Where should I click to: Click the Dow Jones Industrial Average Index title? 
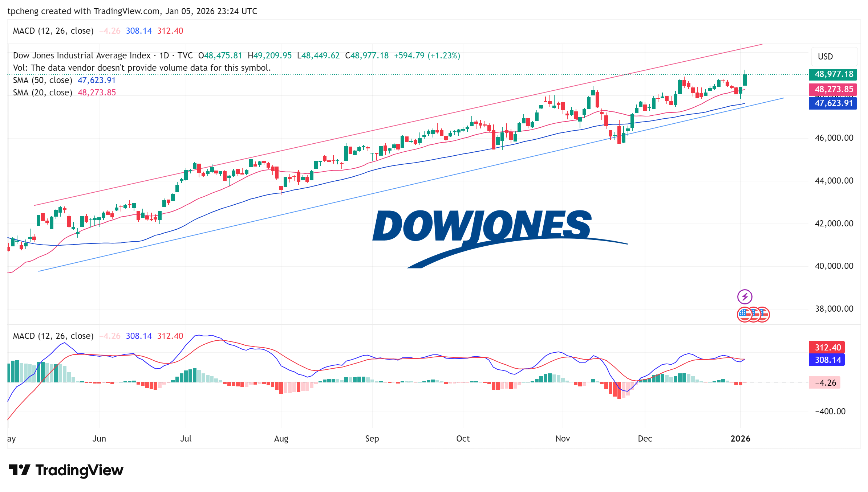point(82,56)
